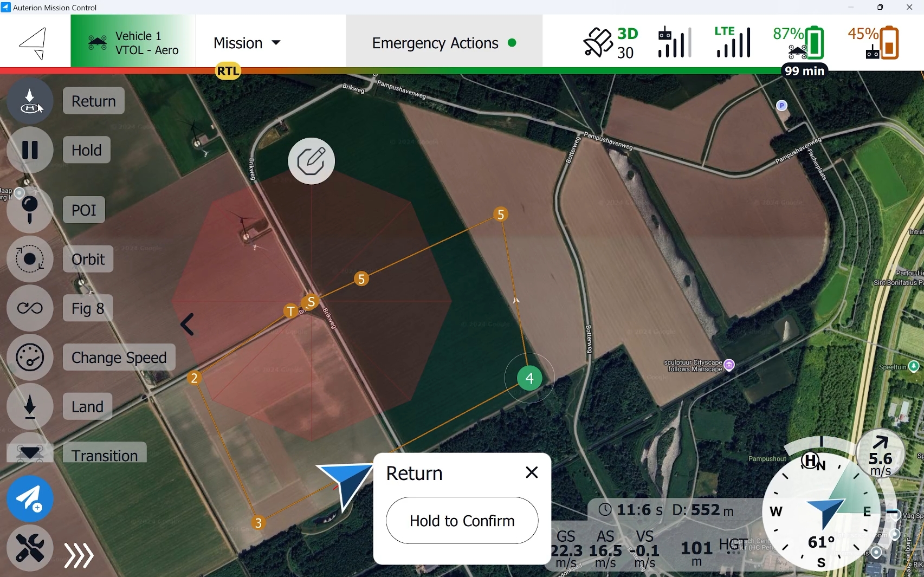The height and width of the screenshot is (577, 924).
Task: Open the wrench tools icon
Action: point(30,548)
